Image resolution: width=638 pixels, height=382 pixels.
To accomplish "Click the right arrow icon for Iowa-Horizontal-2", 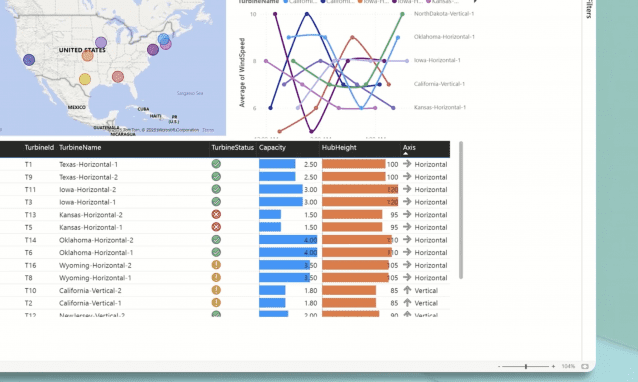I will coord(407,189).
